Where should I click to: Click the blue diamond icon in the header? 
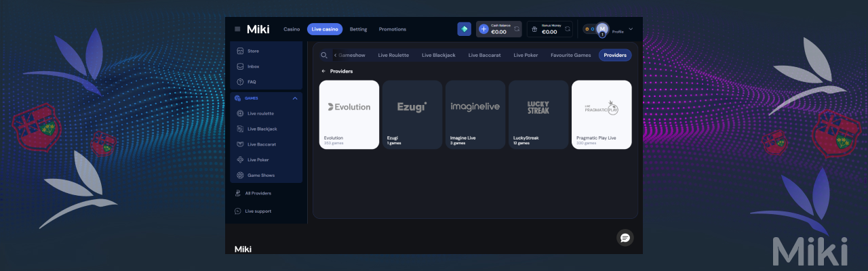(465, 29)
